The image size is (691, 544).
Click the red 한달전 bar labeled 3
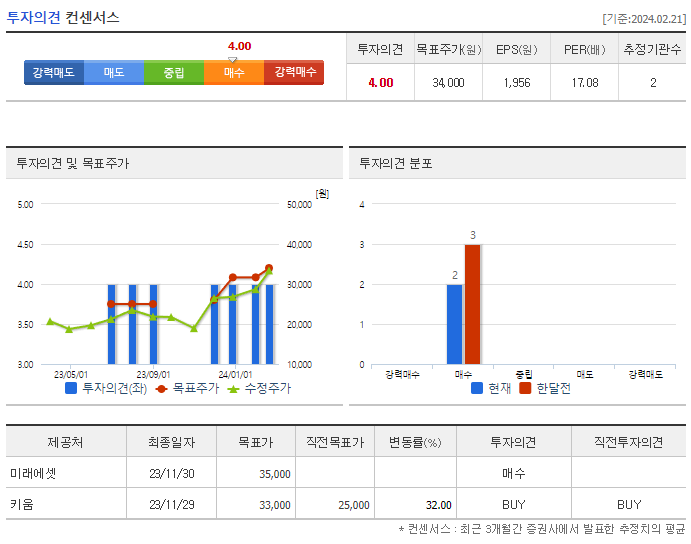[x=472, y=304]
